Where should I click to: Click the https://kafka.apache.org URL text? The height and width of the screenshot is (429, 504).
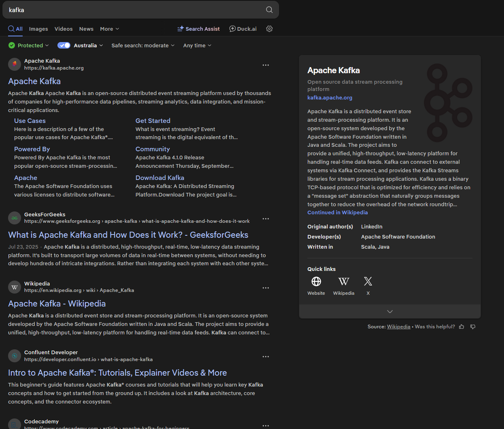point(54,68)
